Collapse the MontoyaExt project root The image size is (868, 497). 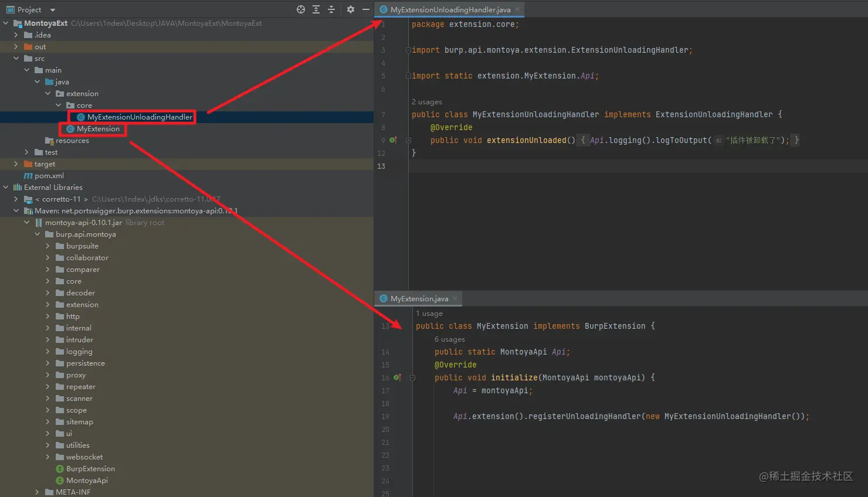tap(6, 23)
